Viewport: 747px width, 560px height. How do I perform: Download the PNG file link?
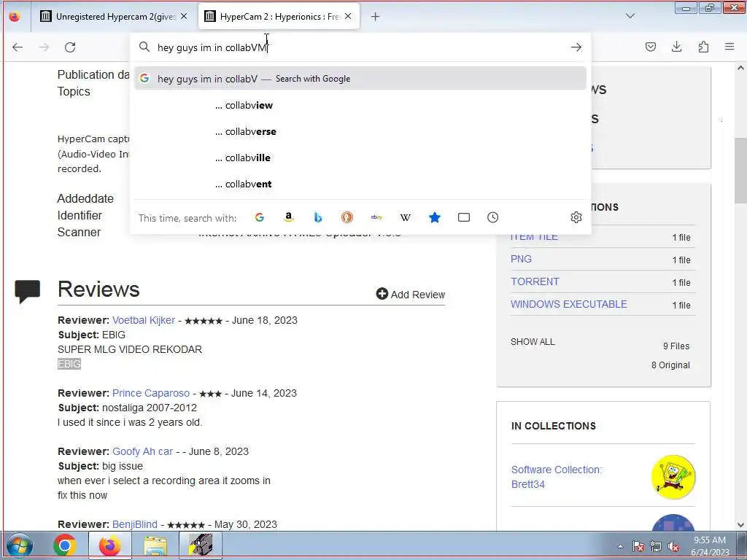pyautogui.click(x=521, y=259)
